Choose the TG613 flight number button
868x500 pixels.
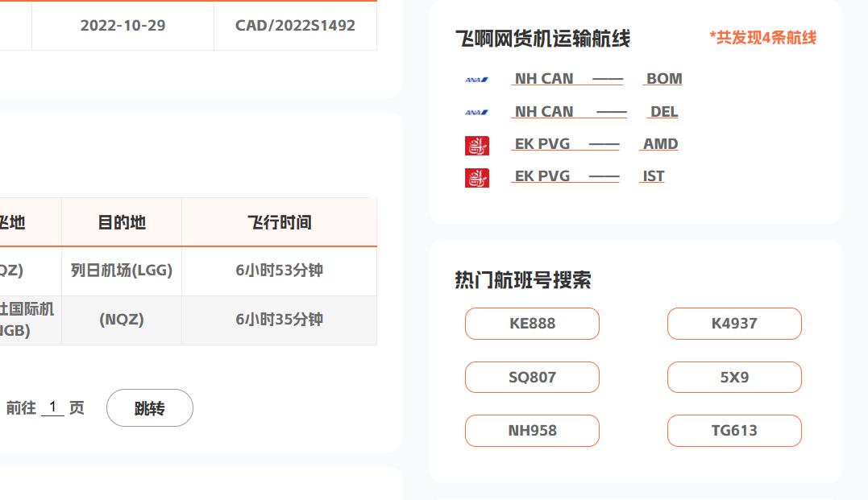coord(734,430)
